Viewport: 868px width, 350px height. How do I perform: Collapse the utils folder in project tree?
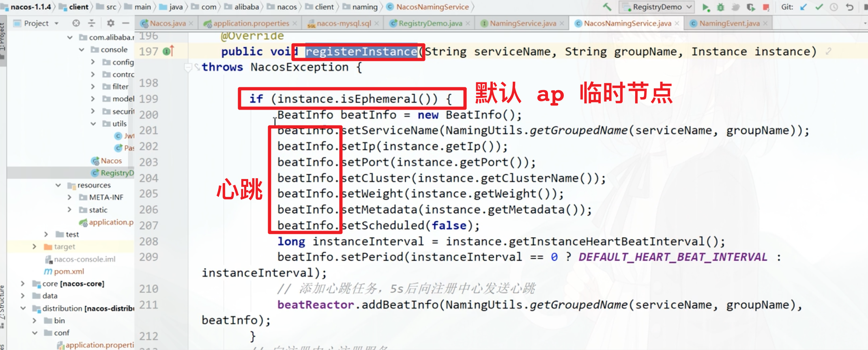point(93,123)
